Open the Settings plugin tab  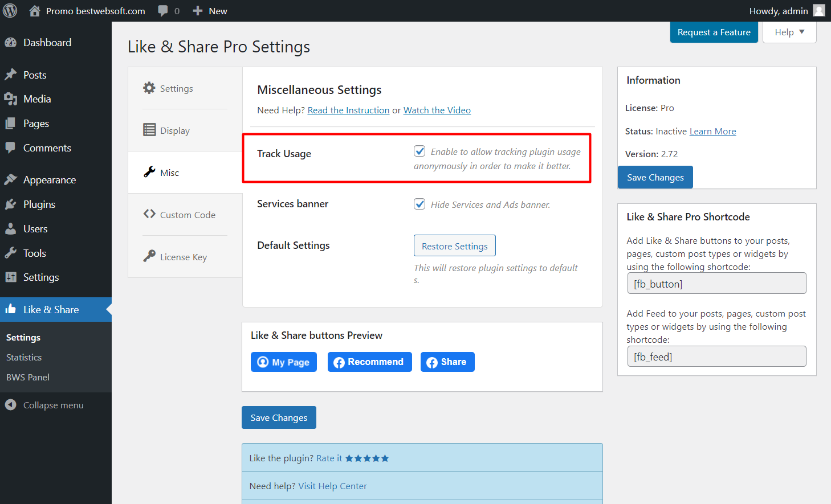[185, 88]
